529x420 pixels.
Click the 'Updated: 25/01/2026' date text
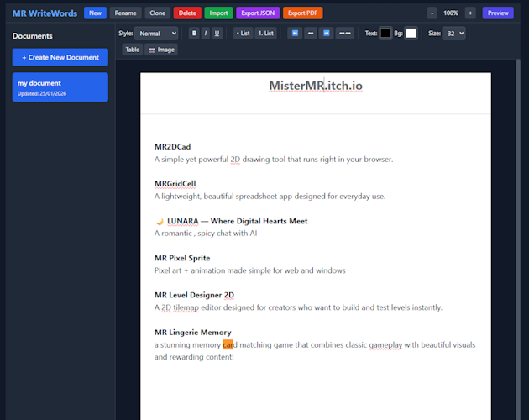click(42, 94)
